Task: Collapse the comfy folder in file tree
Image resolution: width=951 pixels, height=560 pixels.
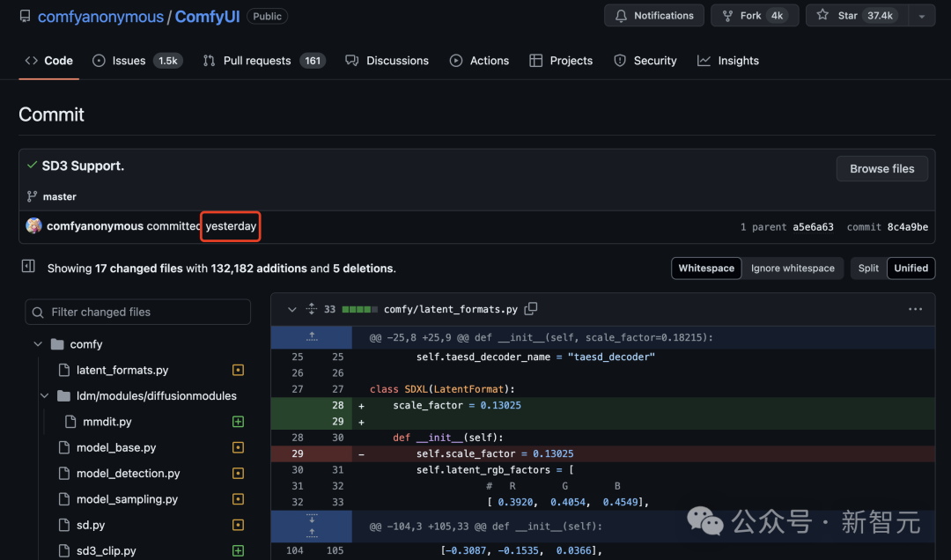Action: coord(38,344)
